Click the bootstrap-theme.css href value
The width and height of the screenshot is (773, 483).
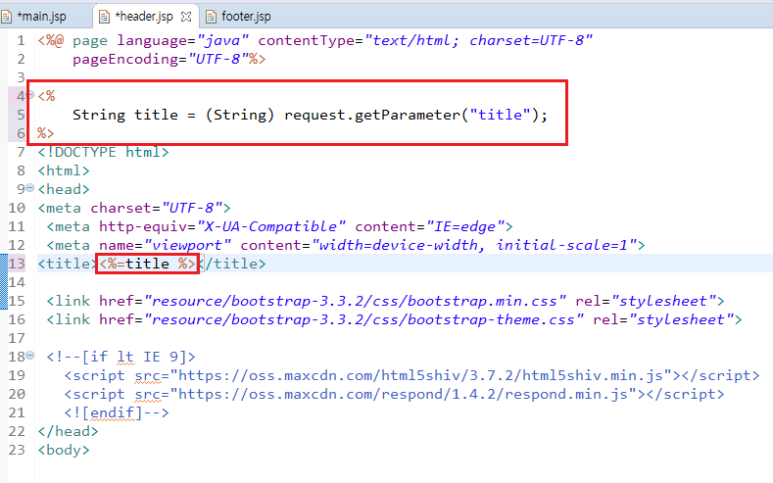[x=364, y=319]
